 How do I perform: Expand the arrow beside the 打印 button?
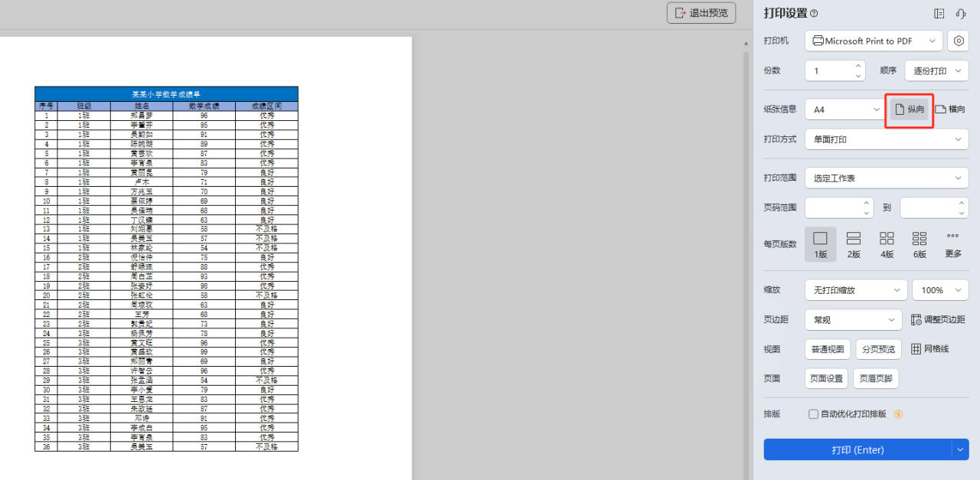961,449
